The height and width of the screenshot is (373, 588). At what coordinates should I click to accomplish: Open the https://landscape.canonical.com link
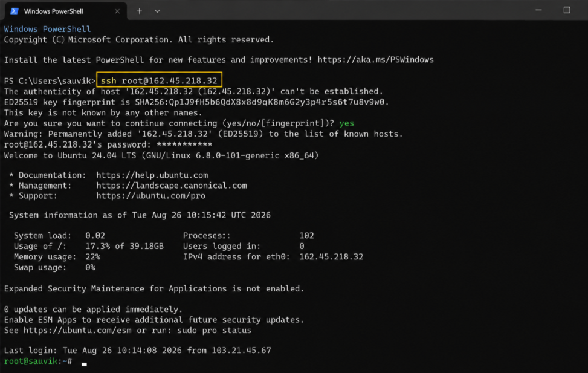172,186
